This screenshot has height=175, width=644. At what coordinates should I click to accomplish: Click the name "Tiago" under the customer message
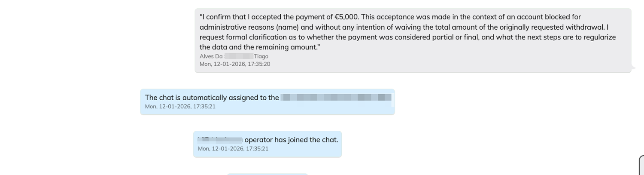[261, 56]
